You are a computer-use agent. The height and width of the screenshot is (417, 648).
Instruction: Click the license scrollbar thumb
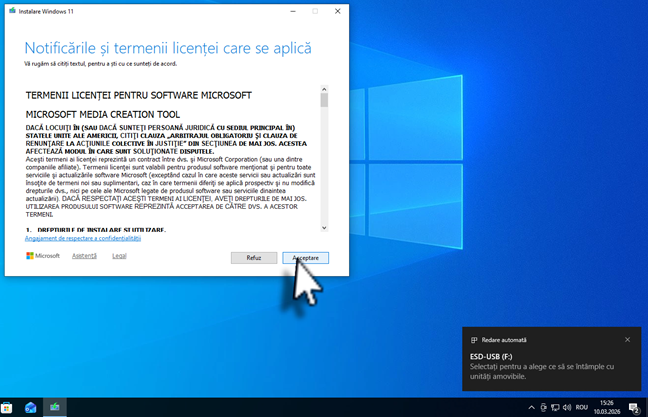point(324,100)
